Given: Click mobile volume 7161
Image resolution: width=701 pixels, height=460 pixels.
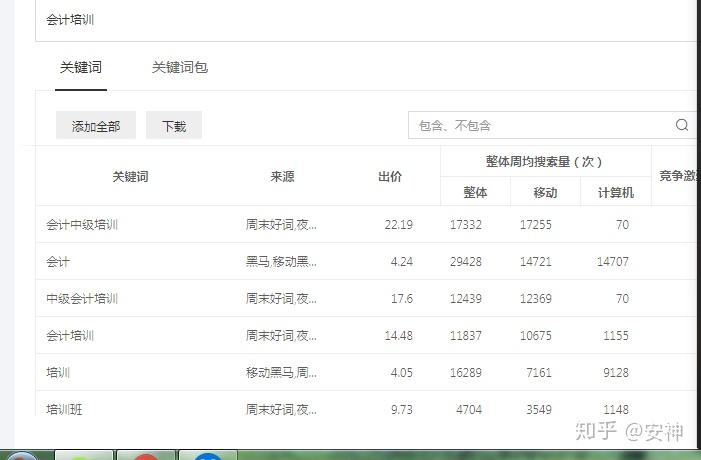Looking at the screenshot, I should [539, 373].
